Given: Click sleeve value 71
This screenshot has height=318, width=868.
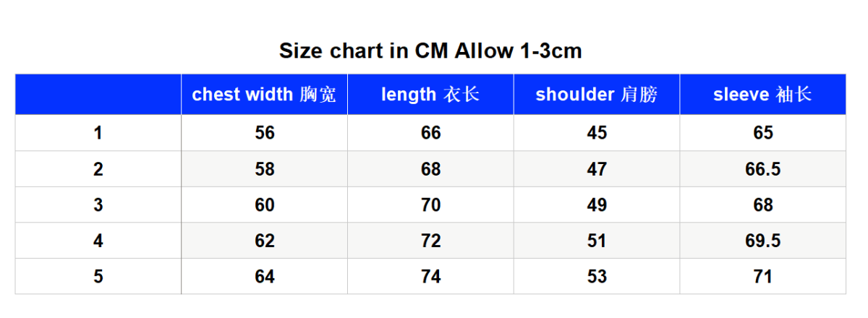Looking at the screenshot, I should 763,277.
